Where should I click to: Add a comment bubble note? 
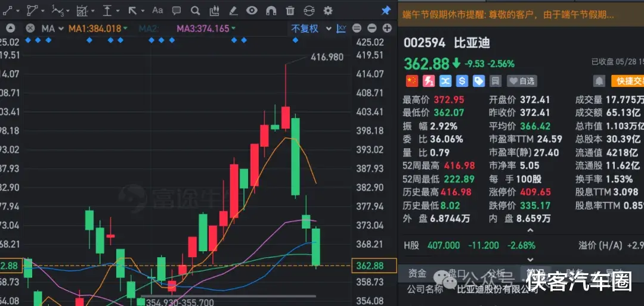click(176, 11)
